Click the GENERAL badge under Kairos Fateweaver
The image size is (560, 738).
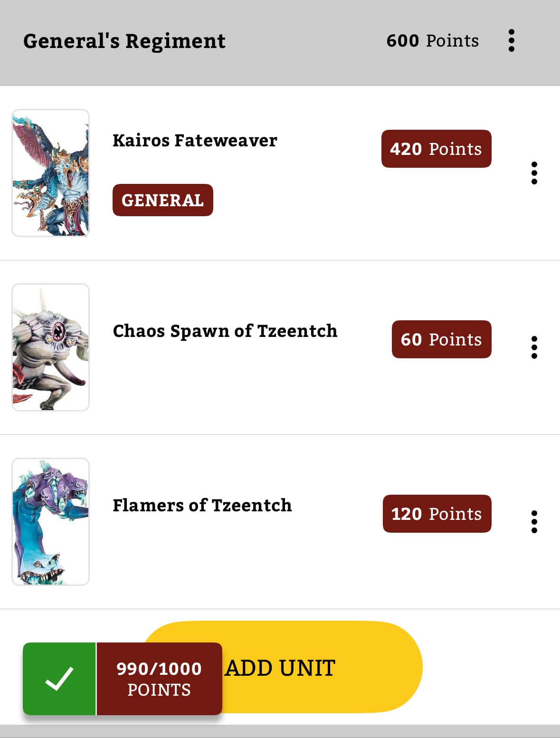[162, 200]
